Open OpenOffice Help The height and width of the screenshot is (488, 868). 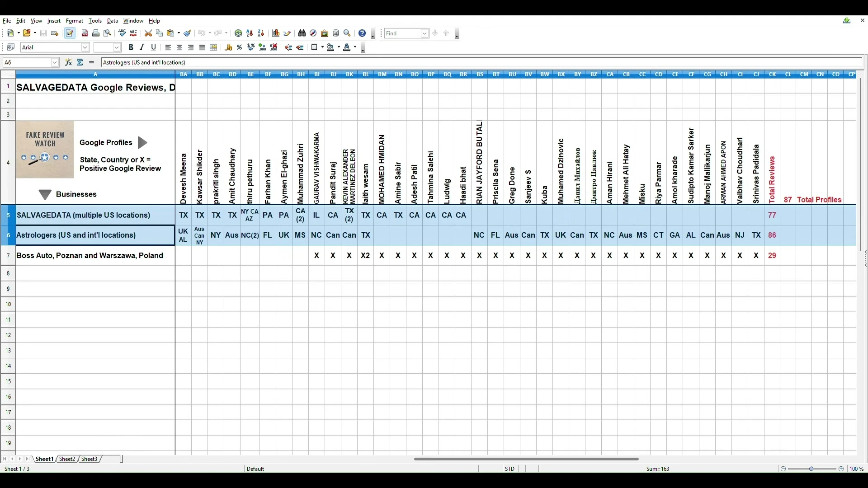click(x=362, y=33)
